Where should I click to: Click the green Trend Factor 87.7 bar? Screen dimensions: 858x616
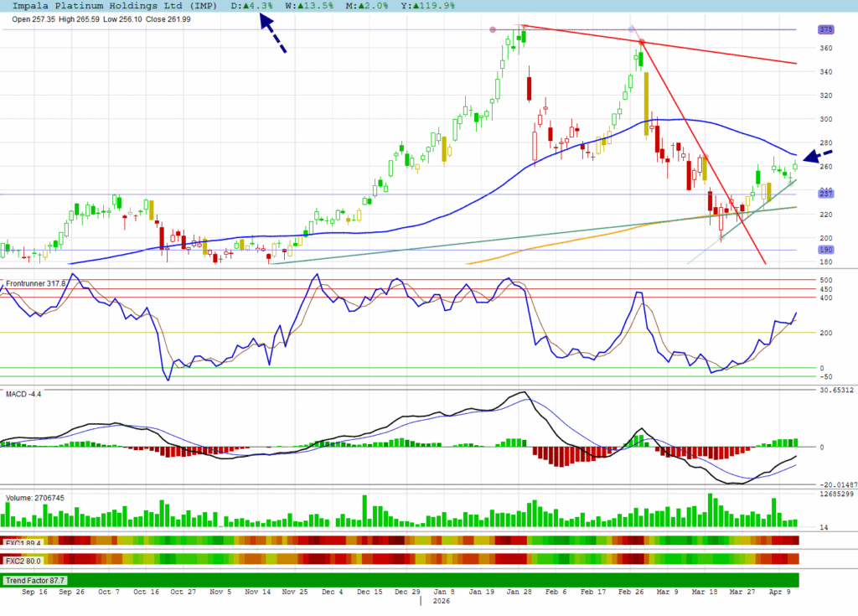(402, 580)
